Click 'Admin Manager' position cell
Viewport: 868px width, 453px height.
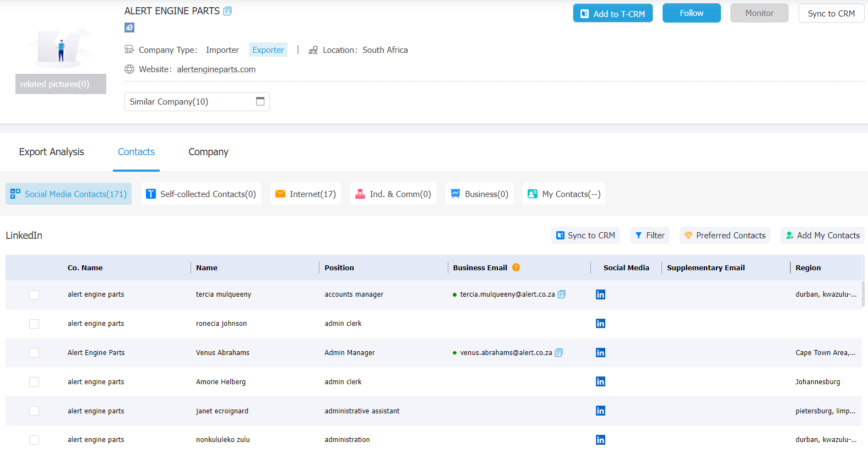350,353
